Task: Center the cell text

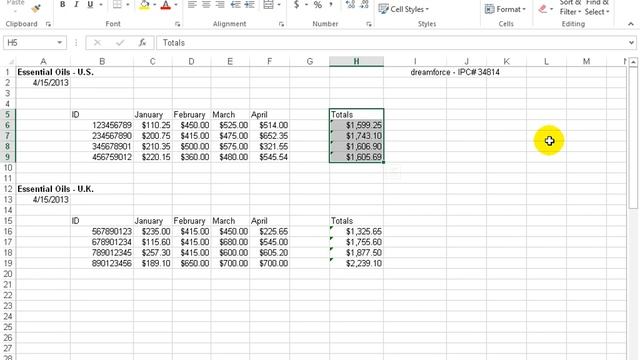Action: pos(206,4)
